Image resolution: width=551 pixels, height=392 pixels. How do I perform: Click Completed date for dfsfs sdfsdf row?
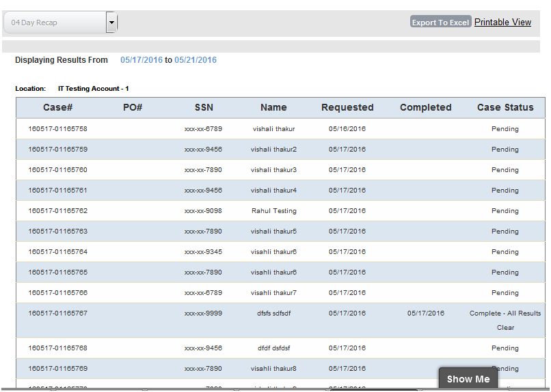click(425, 313)
